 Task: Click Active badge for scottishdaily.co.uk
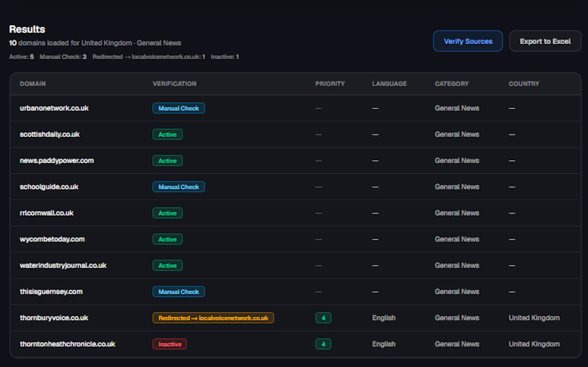168,134
